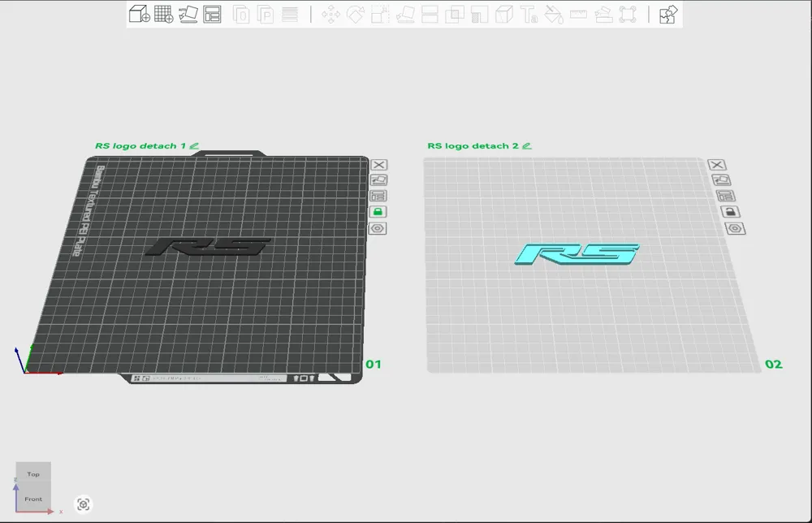This screenshot has height=523, width=812.
Task: Select the Measure ruler tool
Action: point(578,15)
